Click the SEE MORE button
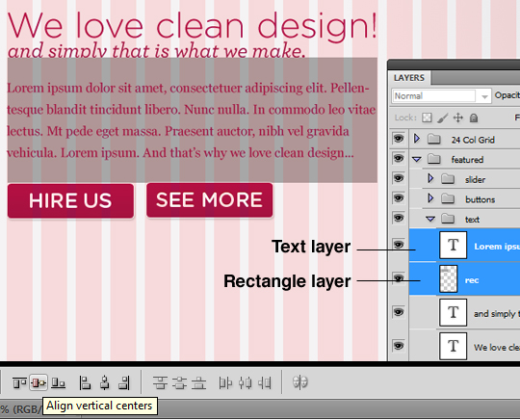The image size is (520, 420). (210, 200)
